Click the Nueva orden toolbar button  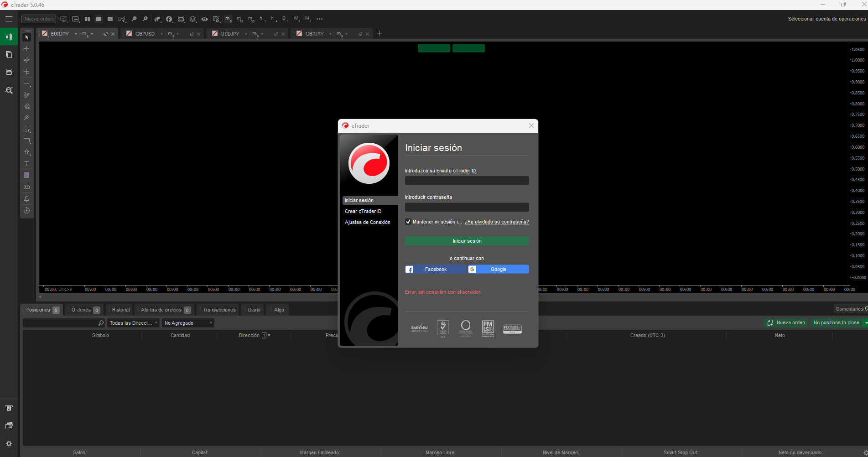pos(39,19)
